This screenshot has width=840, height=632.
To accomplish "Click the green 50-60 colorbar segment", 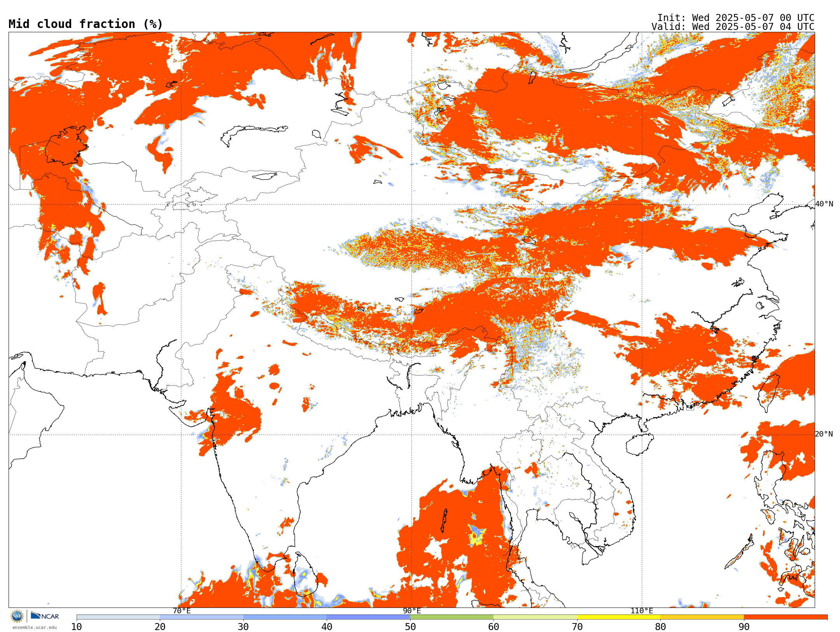I will [x=452, y=617].
